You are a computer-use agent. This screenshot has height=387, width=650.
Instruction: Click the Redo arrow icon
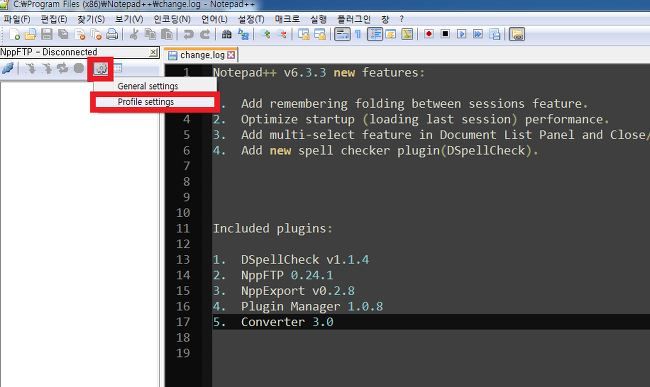pyautogui.click(x=205, y=34)
